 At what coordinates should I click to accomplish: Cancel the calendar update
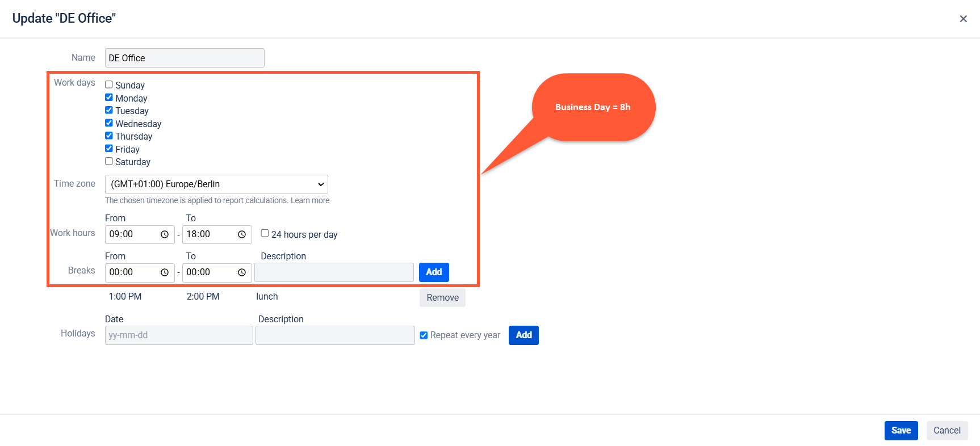point(947,431)
